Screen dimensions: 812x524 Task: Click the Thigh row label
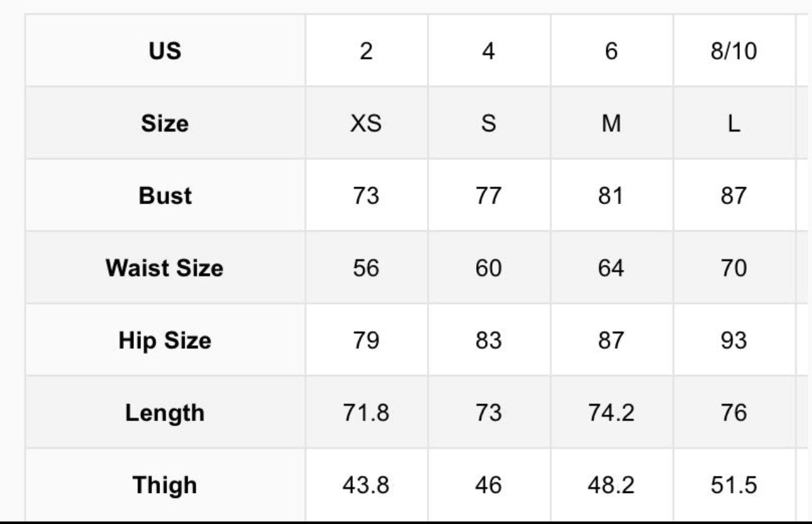click(x=164, y=485)
